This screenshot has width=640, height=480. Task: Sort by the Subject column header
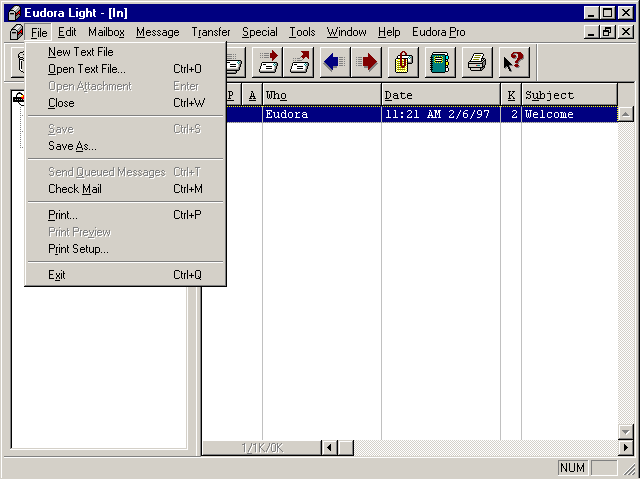point(569,95)
